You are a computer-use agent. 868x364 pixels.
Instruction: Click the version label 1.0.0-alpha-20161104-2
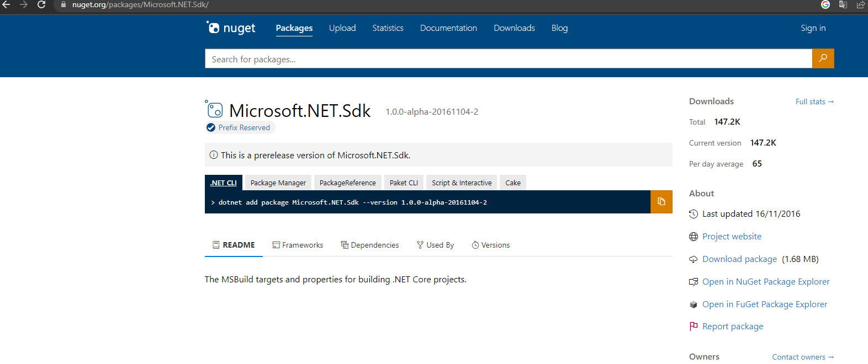(x=432, y=112)
